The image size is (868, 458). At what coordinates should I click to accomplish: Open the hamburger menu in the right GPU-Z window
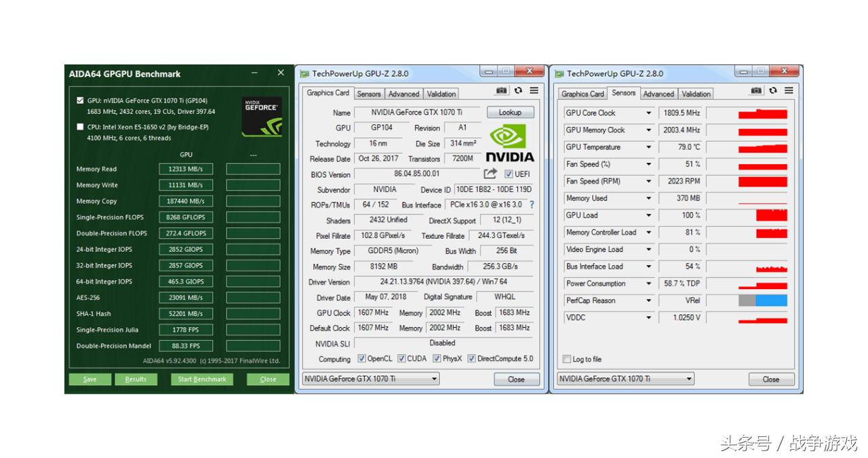(x=788, y=91)
